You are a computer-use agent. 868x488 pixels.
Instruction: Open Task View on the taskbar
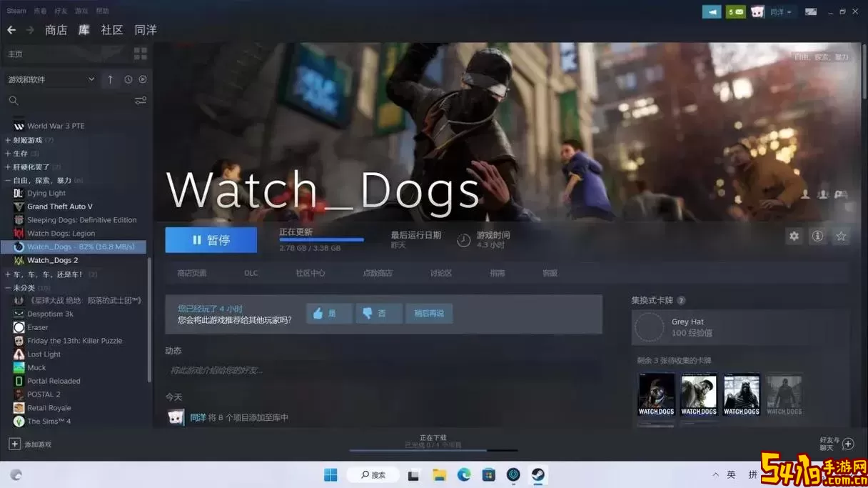coord(413,474)
